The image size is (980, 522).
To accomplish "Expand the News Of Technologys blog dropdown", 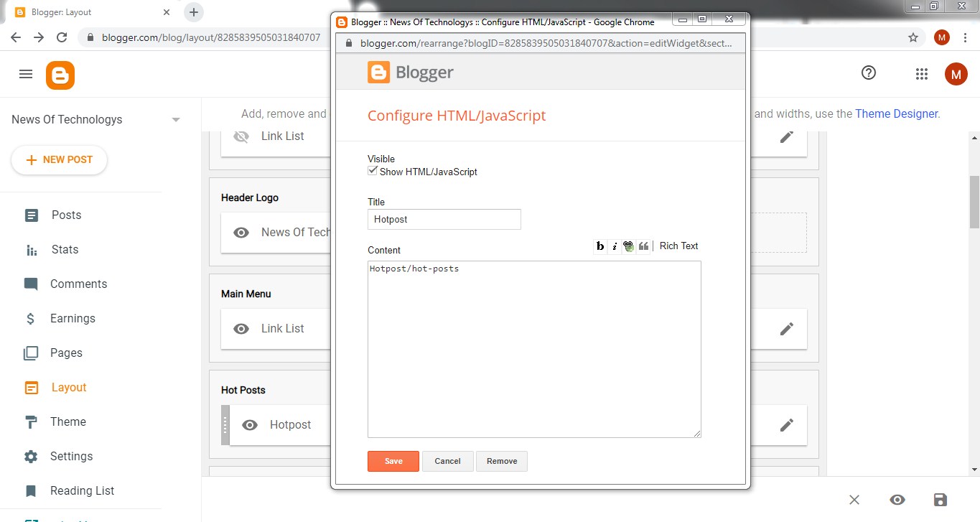I will [176, 120].
